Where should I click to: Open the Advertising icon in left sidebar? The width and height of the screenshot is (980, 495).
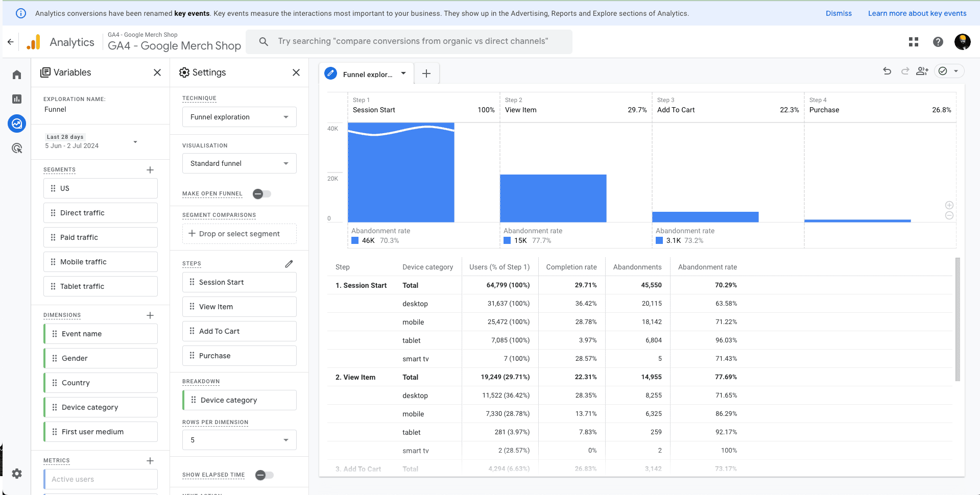[x=17, y=148]
